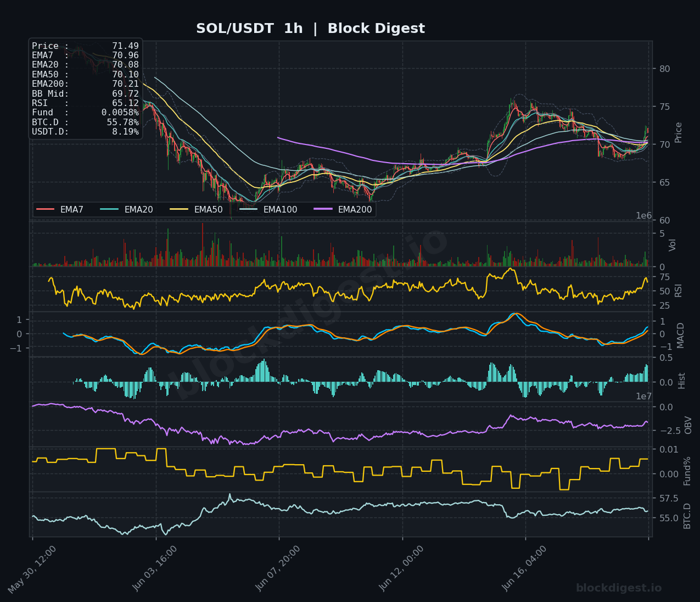Click the "60" price axis tick
Screen dimensions: 700x602
pos(664,220)
